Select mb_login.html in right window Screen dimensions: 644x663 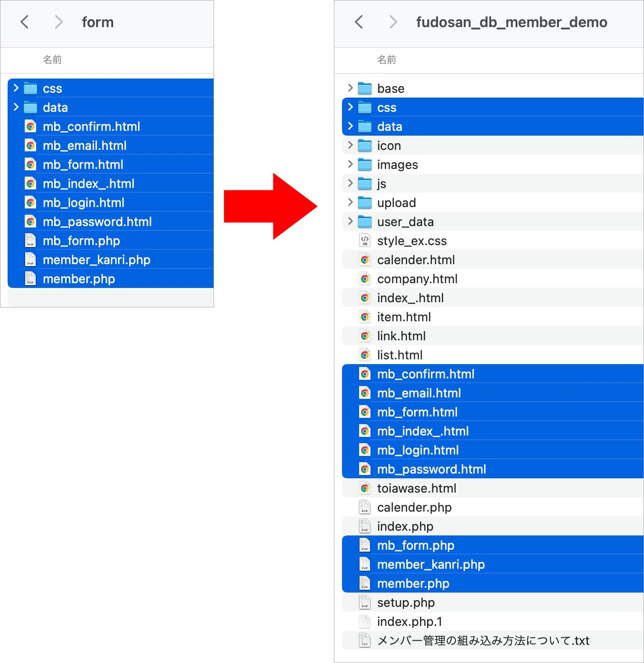418,450
